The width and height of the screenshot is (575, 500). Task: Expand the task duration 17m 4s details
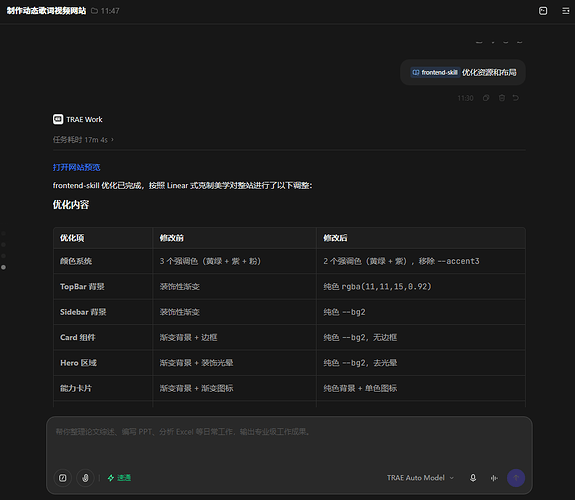[x=83, y=140]
